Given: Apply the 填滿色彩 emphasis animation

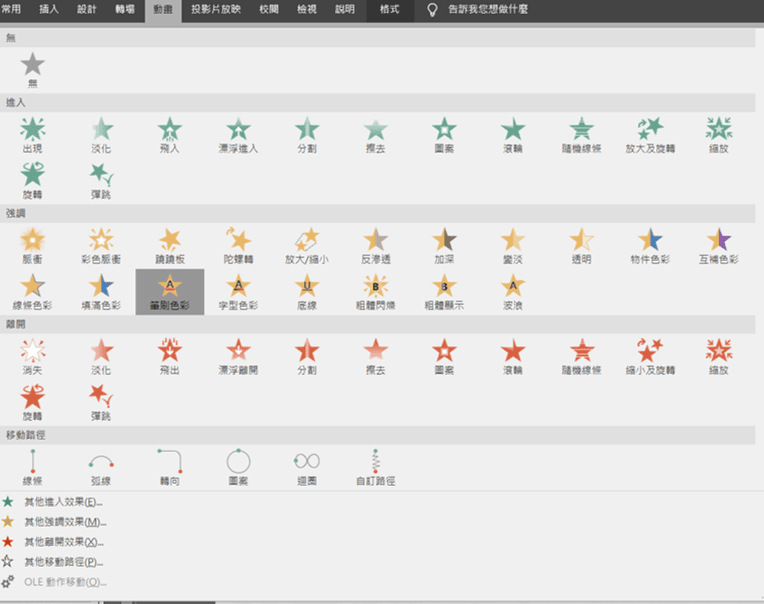Looking at the screenshot, I should (101, 292).
